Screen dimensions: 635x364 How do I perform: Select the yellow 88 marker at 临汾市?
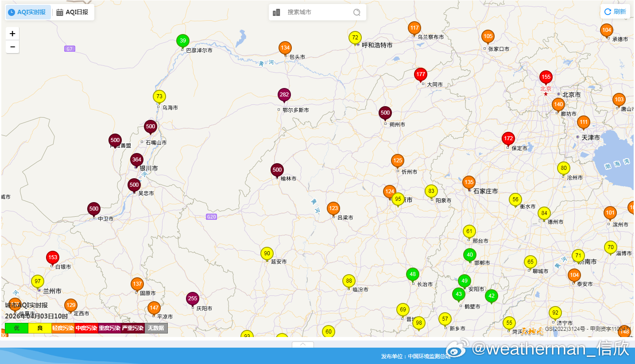pyautogui.click(x=349, y=281)
